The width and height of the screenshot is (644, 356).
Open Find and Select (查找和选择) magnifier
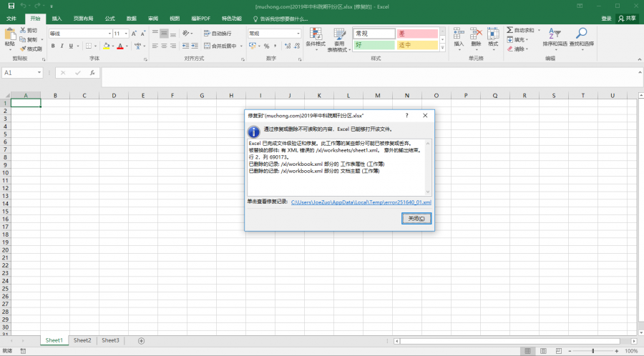pos(582,36)
